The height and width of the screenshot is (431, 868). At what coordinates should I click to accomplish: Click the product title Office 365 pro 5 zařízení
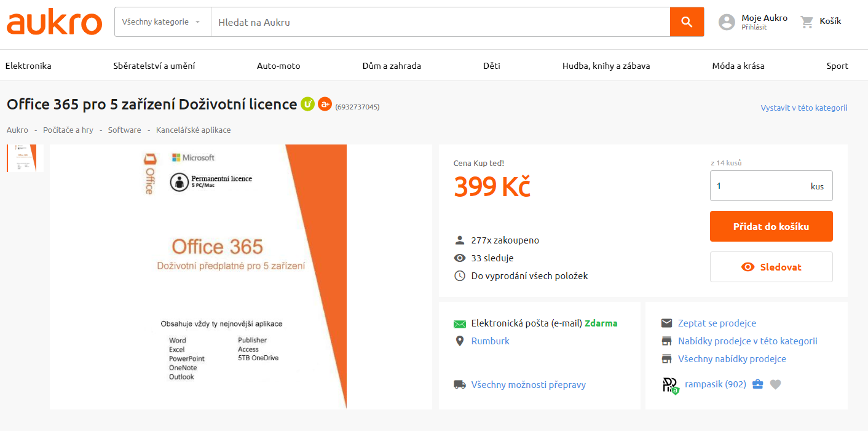[x=152, y=105]
